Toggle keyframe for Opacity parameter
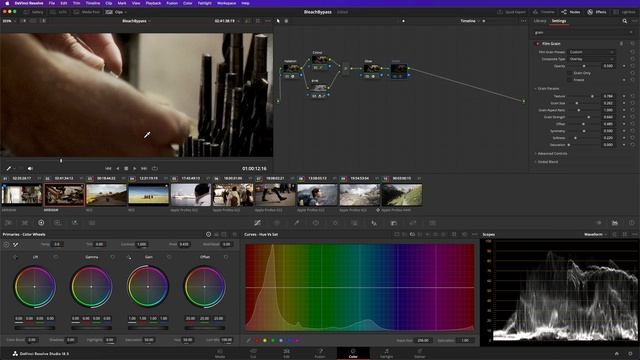 (x=624, y=66)
